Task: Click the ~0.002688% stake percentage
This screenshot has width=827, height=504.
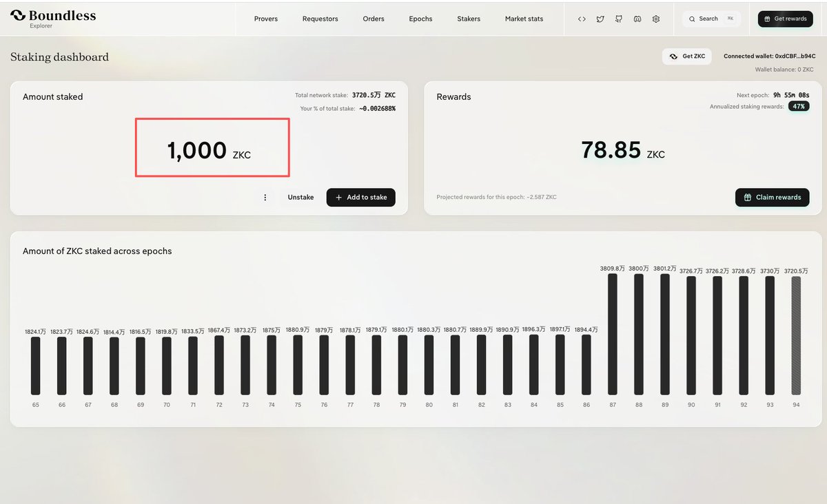Action: (377, 109)
